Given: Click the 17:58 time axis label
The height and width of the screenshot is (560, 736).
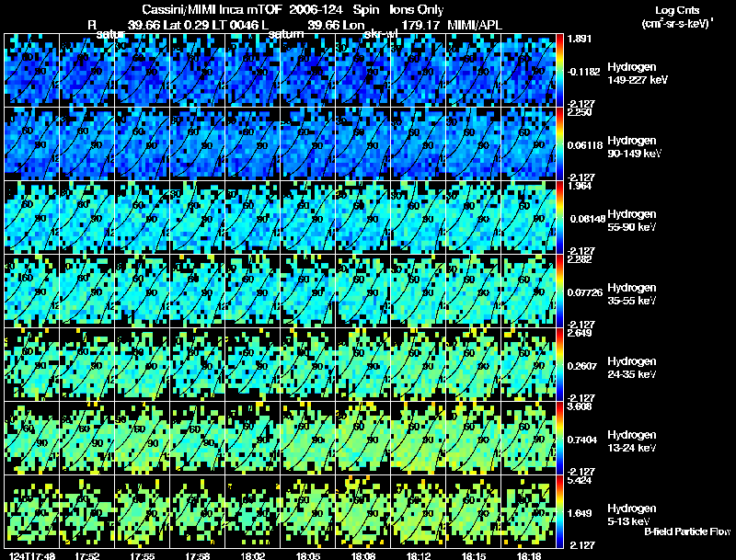Looking at the screenshot, I should point(198,555).
